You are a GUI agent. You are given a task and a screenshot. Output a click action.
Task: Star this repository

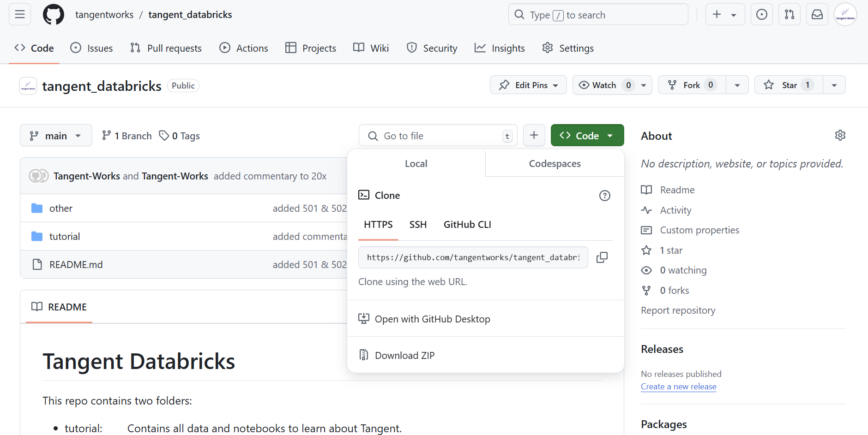789,85
